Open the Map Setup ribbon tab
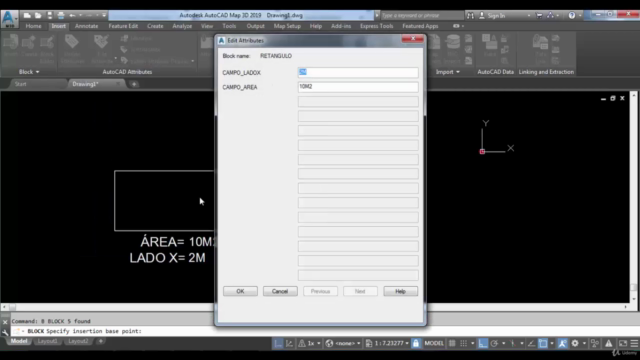This screenshot has width=640, height=360. (x=287, y=26)
